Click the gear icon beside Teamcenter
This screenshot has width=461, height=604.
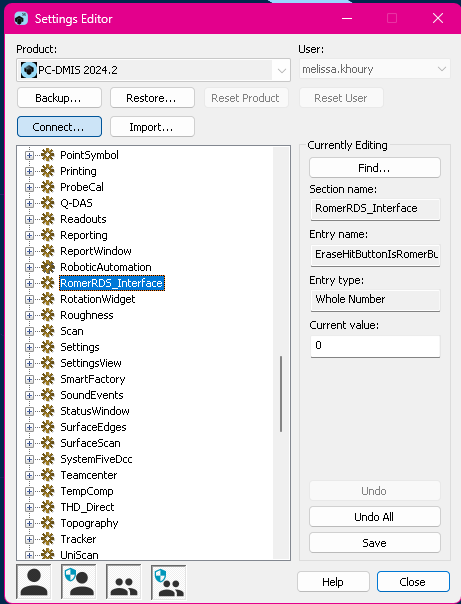click(x=48, y=475)
